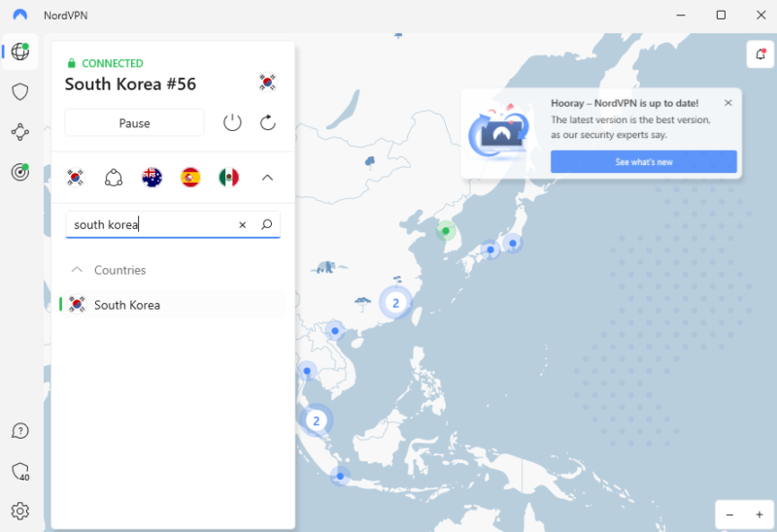This screenshot has height=532, width=777.
Task: Select the Meshnet/Onion triangle shortcut icon
Action: point(114,178)
